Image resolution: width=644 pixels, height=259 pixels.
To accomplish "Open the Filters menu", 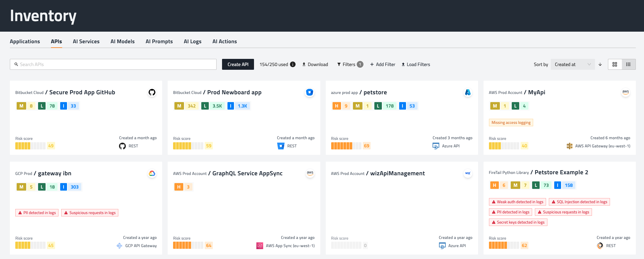I will pos(350,64).
